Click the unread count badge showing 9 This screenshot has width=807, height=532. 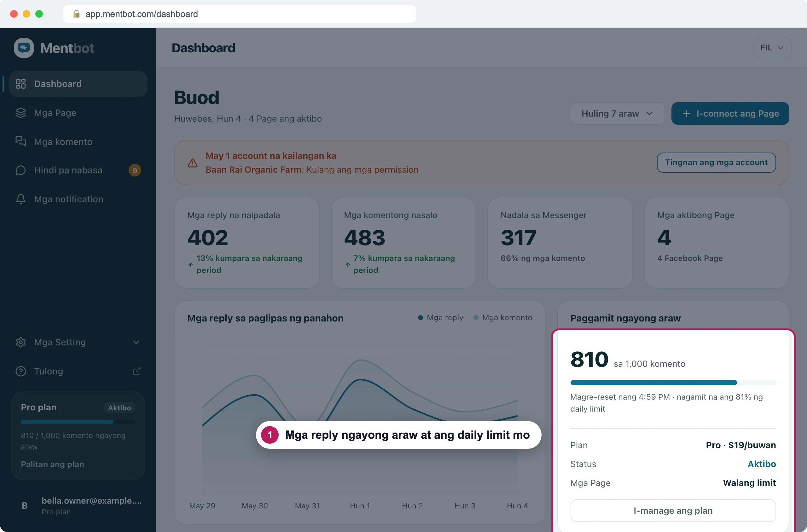[135, 170]
